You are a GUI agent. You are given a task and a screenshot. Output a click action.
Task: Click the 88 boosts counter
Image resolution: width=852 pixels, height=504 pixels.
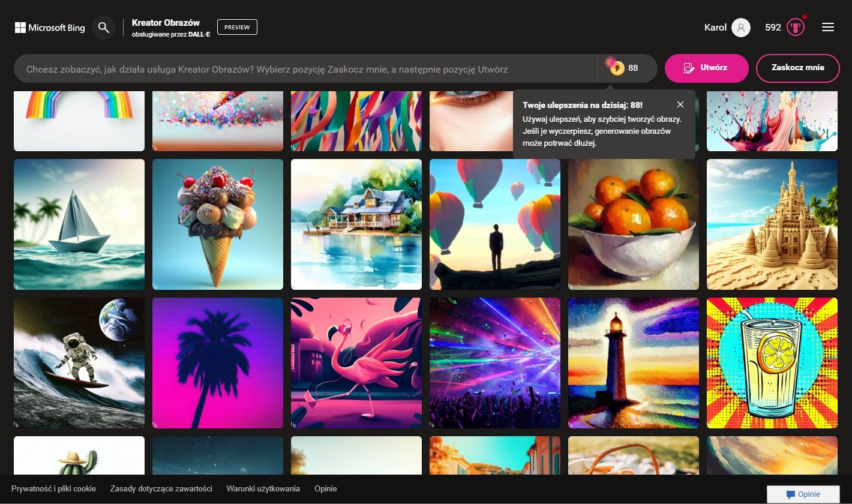(x=633, y=68)
